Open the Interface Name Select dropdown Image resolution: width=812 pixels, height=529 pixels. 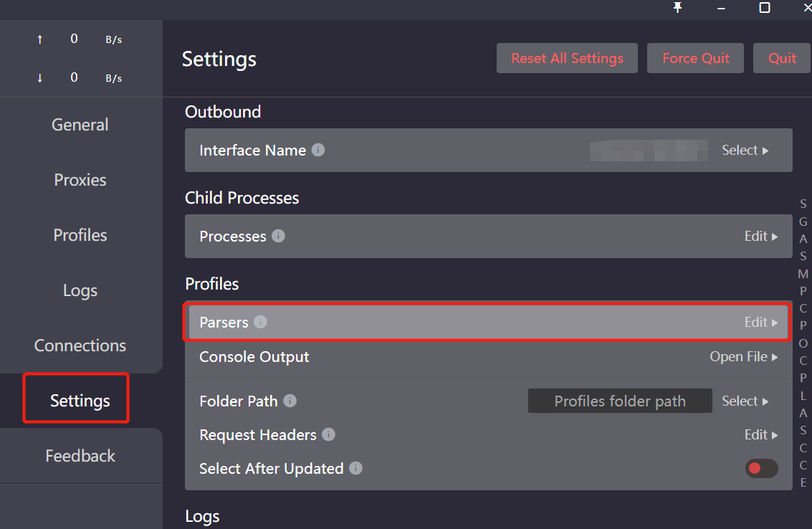pyautogui.click(x=745, y=151)
